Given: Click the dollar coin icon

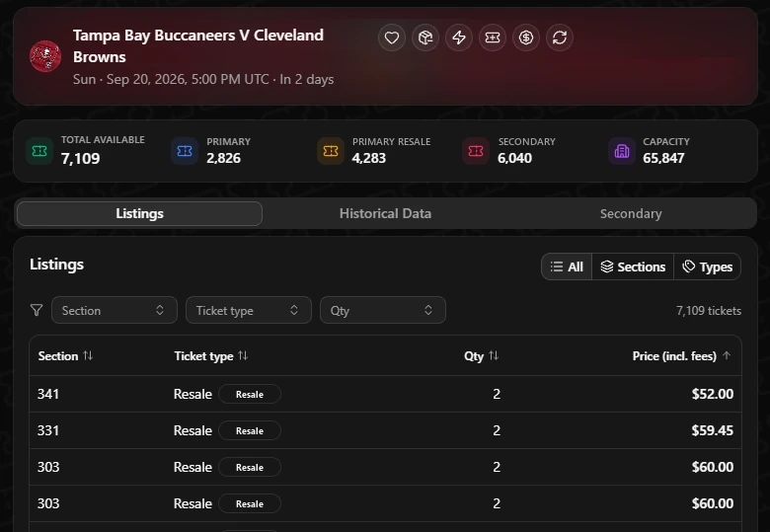Looking at the screenshot, I should click(526, 38).
